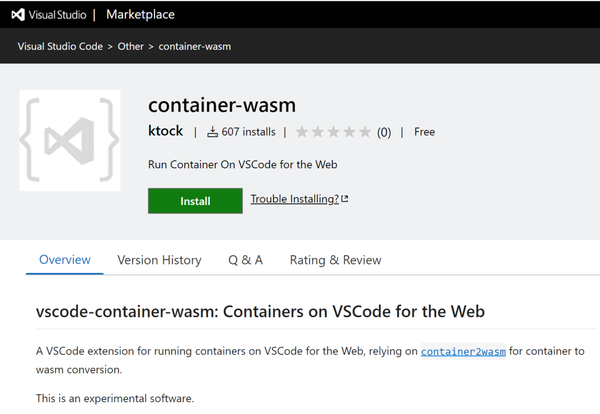Switch to the Overview tab
This screenshot has height=414, width=600.
pyautogui.click(x=65, y=260)
